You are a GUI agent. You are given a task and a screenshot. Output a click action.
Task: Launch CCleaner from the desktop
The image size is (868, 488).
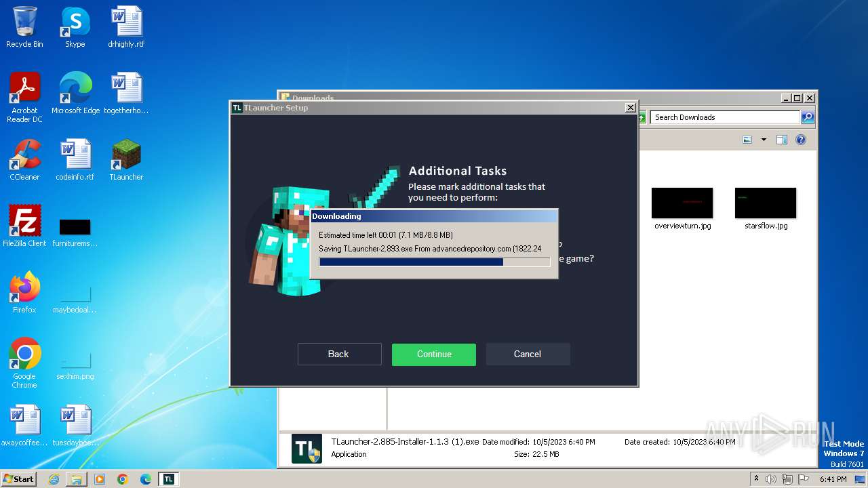[x=24, y=160]
